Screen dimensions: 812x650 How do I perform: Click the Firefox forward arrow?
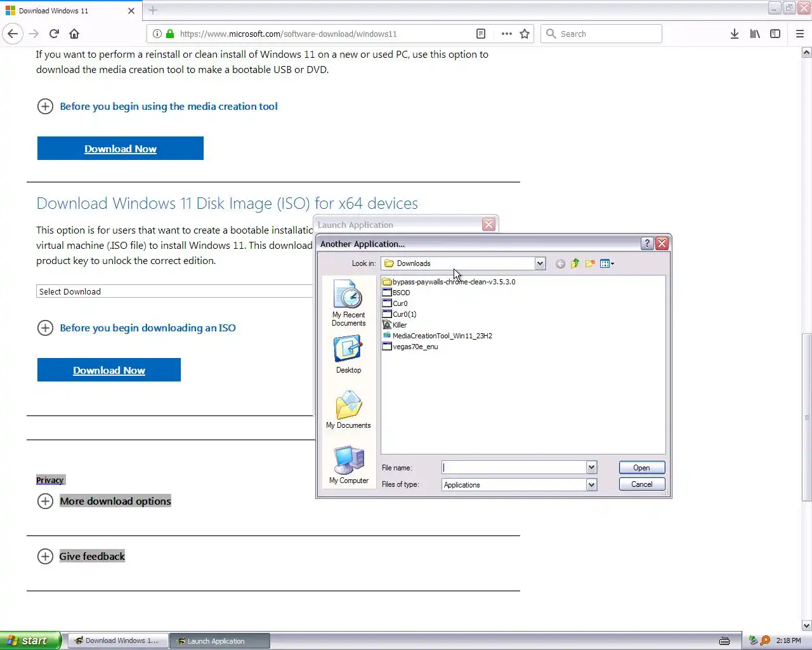tap(34, 34)
